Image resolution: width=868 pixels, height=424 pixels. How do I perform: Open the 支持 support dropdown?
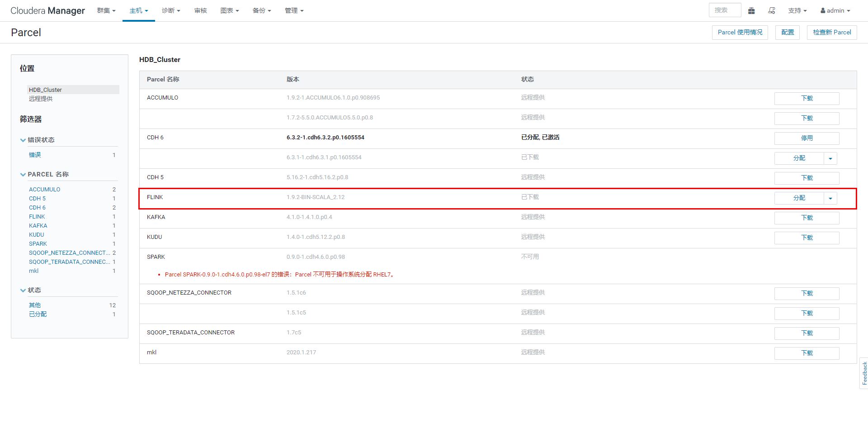pyautogui.click(x=797, y=10)
